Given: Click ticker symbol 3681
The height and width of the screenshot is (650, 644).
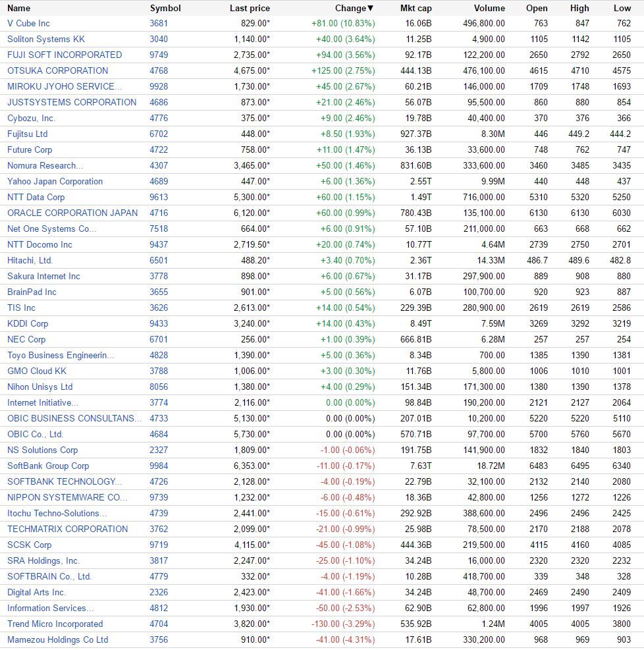Looking at the screenshot, I should (x=159, y=23).
